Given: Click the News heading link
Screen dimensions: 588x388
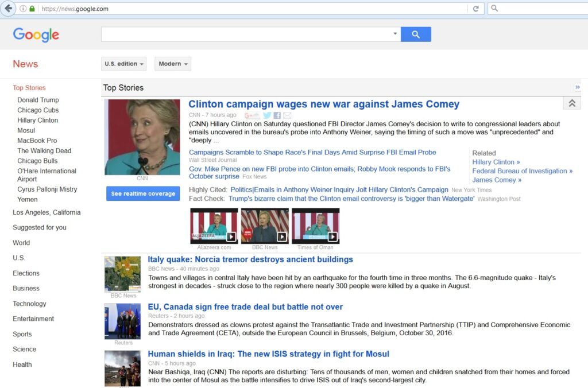Looking at the screenshot, I should coord(25,64).
